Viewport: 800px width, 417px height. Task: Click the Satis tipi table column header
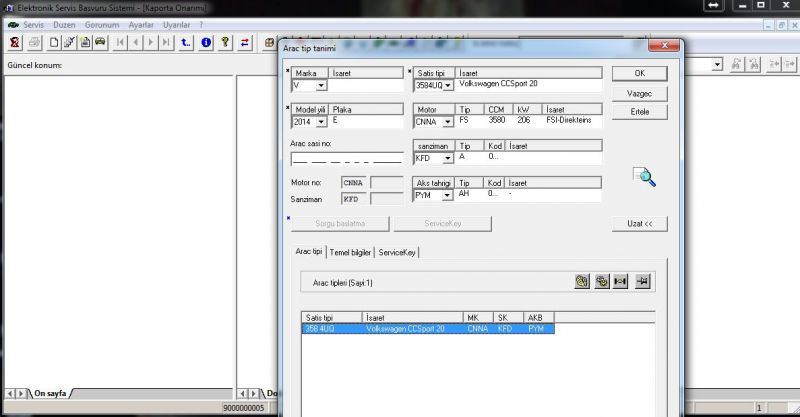[332, 317]
